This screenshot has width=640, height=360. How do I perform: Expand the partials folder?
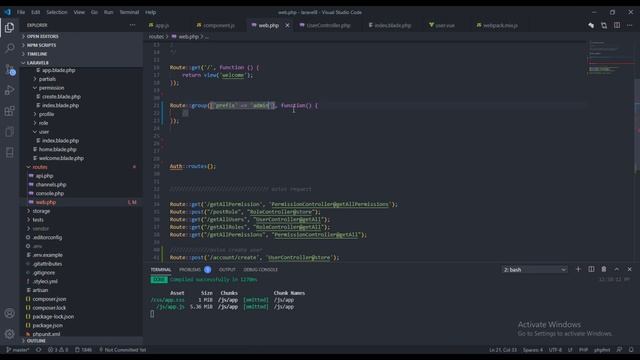(47, 79)
